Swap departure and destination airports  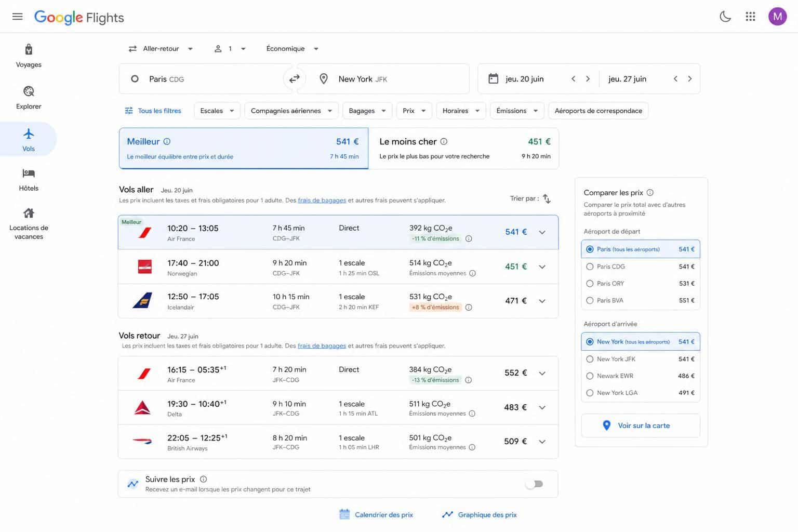pos(294,79)
